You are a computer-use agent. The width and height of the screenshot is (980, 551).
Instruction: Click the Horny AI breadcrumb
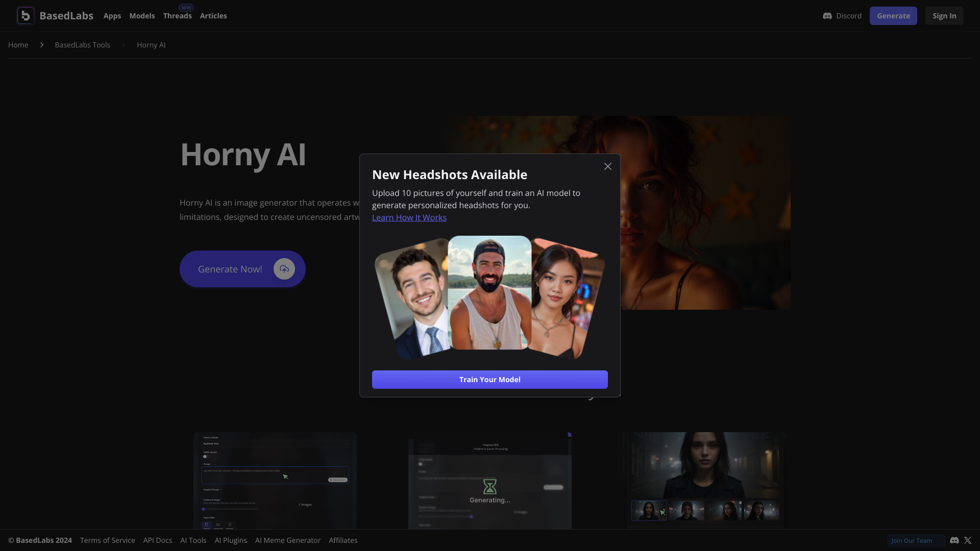(151, 45)
